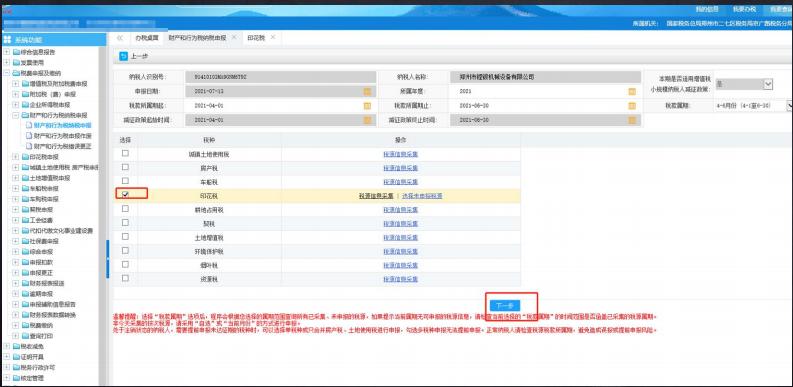Open 我的信息 in top navigation
The height and width of the screenshot is (387, 793).
[707, 10]
